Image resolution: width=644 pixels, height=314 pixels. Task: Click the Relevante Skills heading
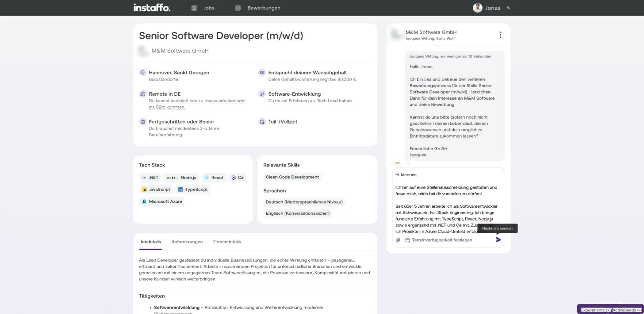point(281,165)
